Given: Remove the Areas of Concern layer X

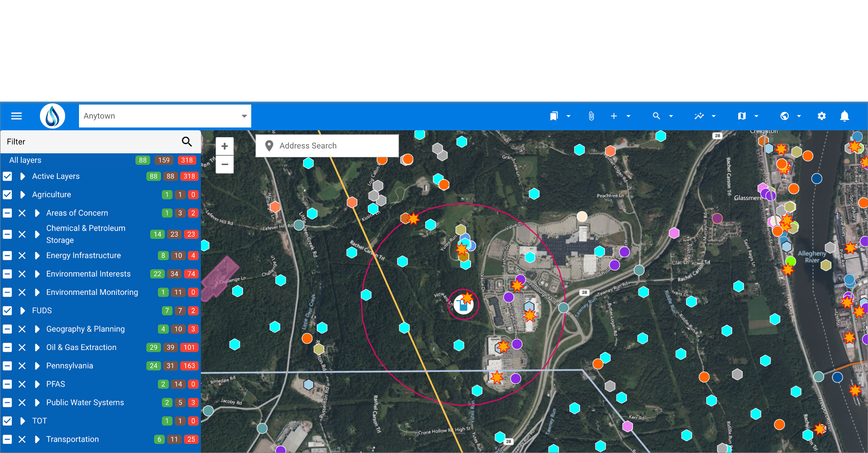Looking at the screenshot, I should point(22,213).
